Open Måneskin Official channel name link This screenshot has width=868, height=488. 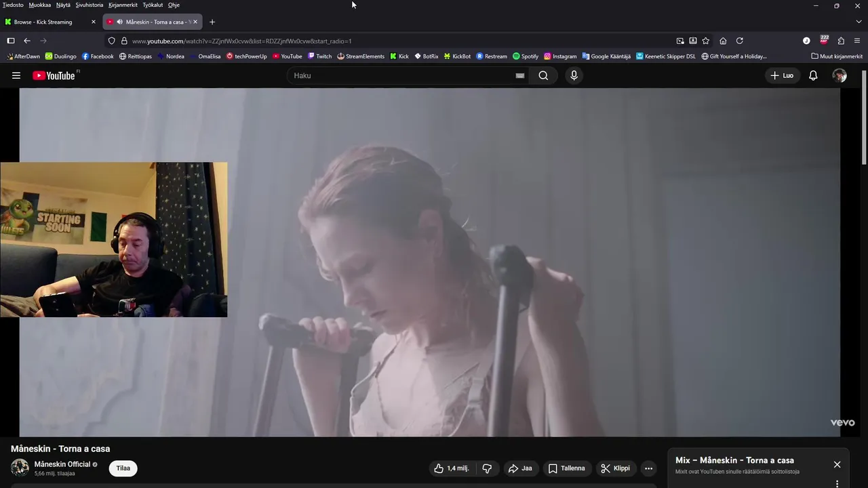pyautogui.click(x=62, y=464)
